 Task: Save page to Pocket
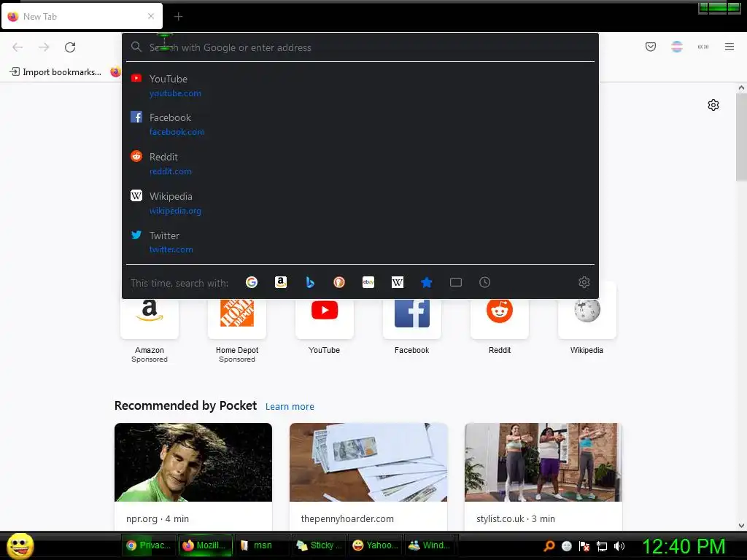(x=650, y=47)
